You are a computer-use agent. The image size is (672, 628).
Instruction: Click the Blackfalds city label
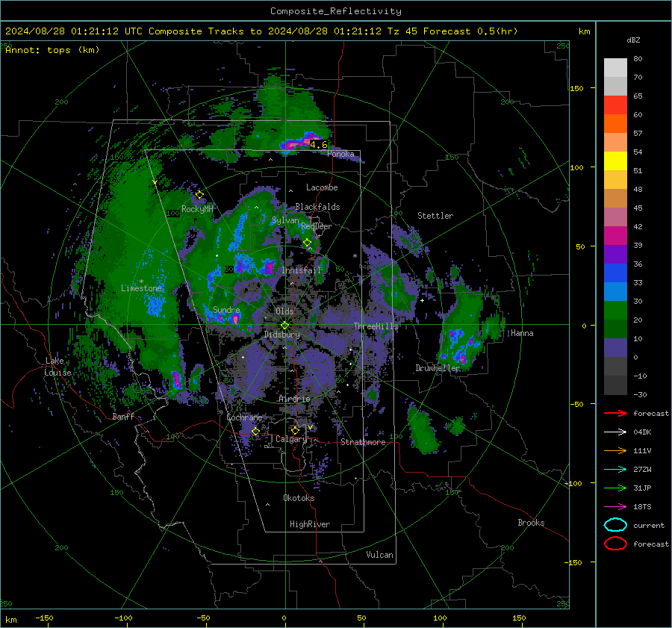pyautogui.click(x=317, y=207)
